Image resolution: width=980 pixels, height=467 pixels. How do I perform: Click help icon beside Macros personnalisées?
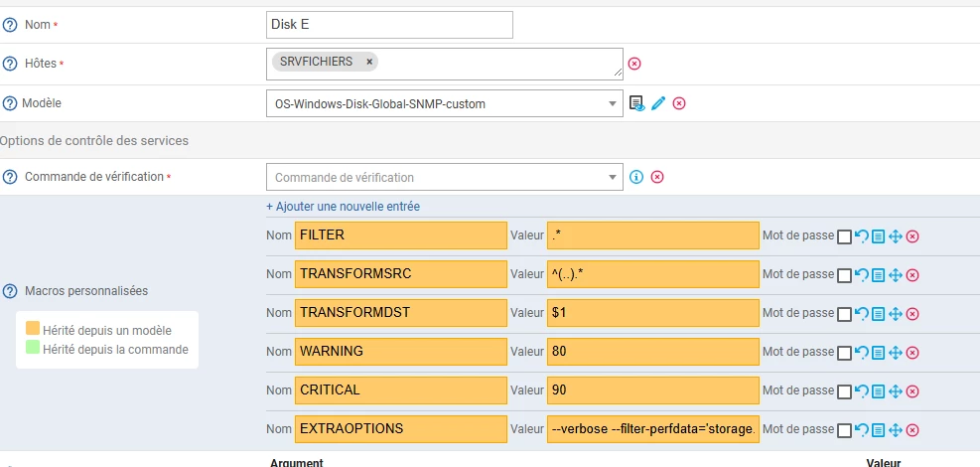[x=11, y=291]
